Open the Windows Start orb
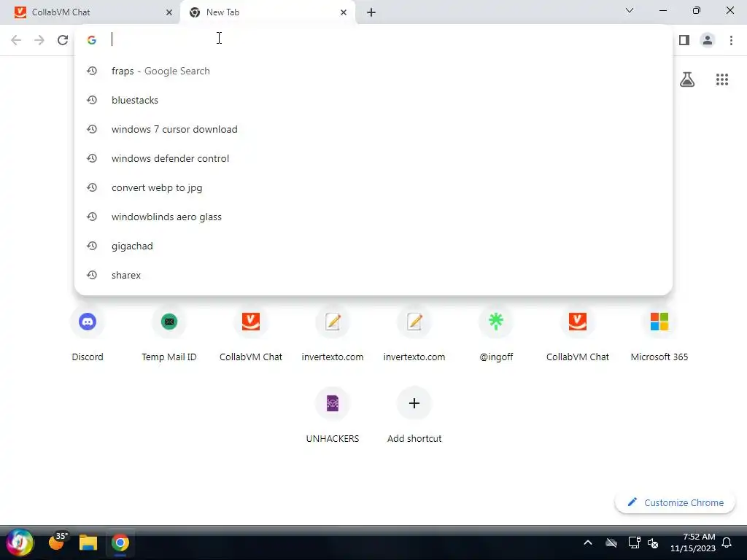 (x=20, y=542)
